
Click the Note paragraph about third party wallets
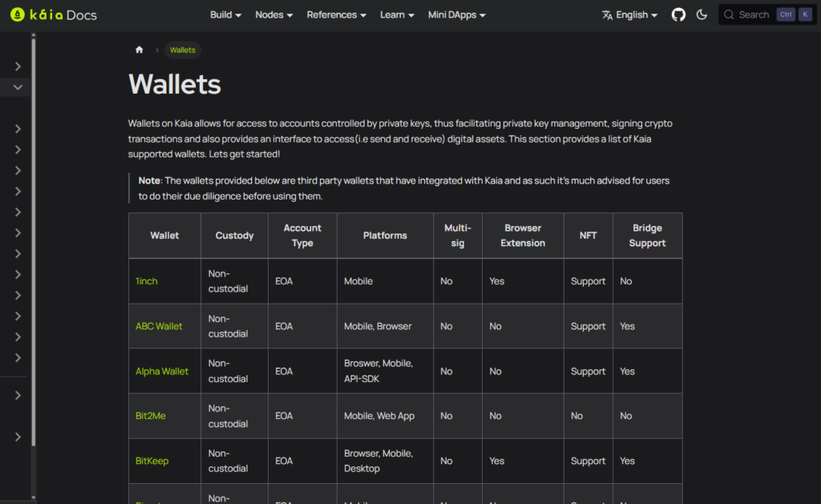coord(404,188)
